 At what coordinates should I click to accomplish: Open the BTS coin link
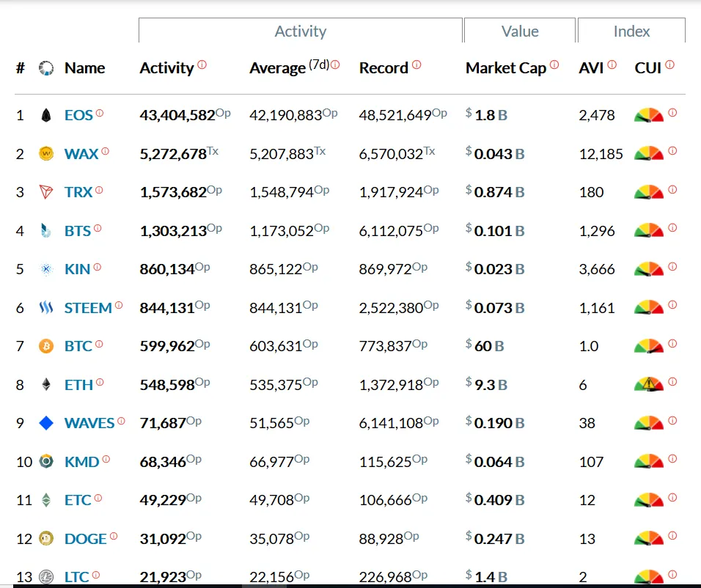tap(78, 231)
